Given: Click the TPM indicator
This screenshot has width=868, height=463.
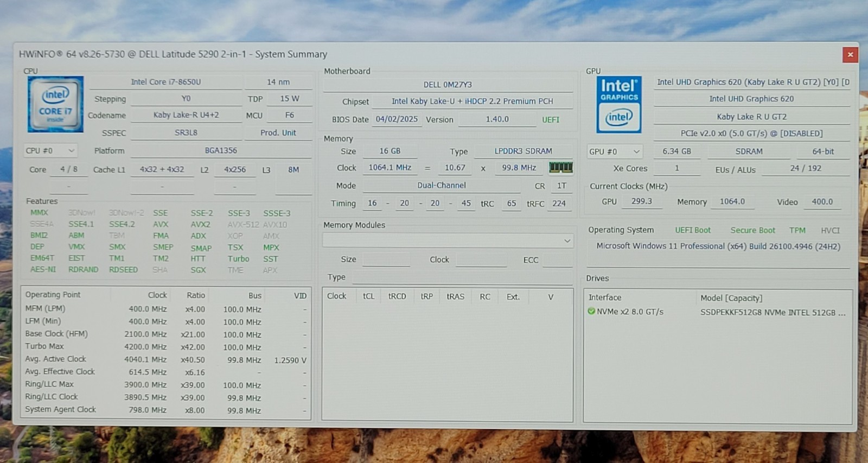Looking at the screenshot, I should (797, 230).
